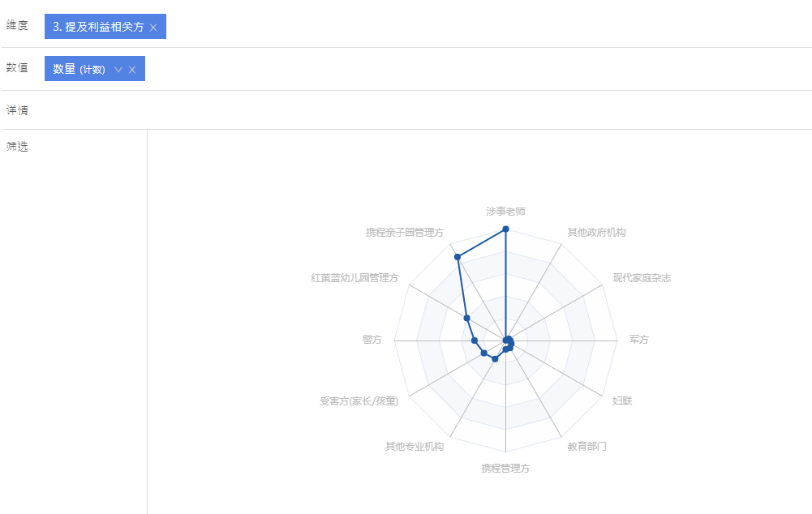The width and height of the screenshot is (812, 514).
Task: Select the 携程亲子园管理方 radar data point
Action: tap(458, 257)
